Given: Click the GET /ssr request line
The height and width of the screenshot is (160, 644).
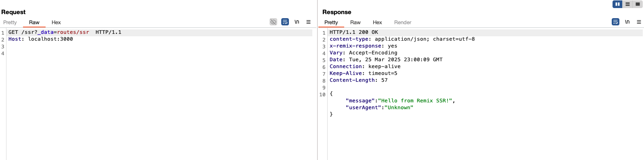Looking at the screenshot, I should tap(65, 32).
